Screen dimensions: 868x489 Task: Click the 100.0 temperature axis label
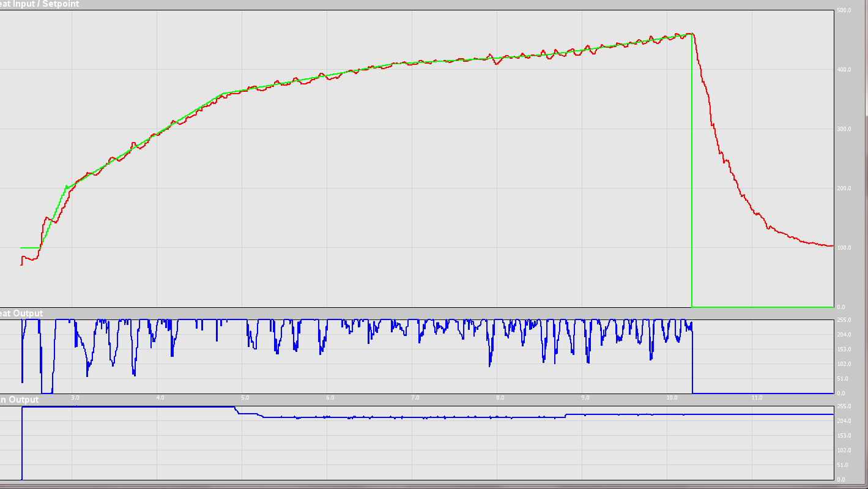tap(844, 248)
